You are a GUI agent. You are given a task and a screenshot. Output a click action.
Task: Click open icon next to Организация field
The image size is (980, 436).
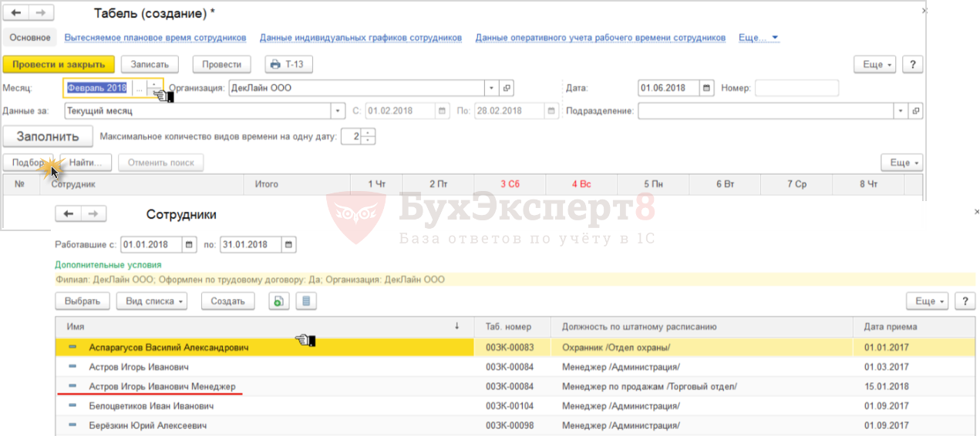click(x=507, y=88)
